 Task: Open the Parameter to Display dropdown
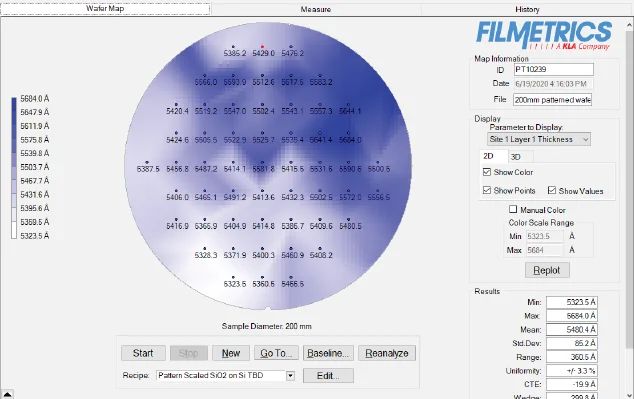click(x=539, y=139)
